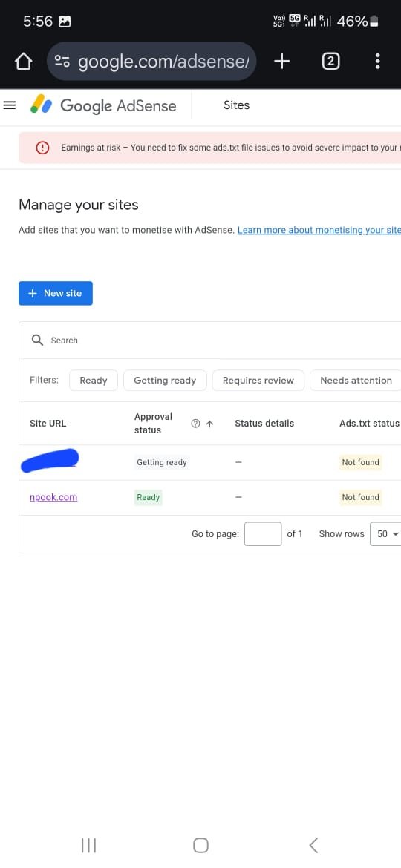Image resolution: width=401 pixels, height=868 pixels.
Task: Click the search magnifier icon
Action: pyautogui.click(x=37, y=340)
